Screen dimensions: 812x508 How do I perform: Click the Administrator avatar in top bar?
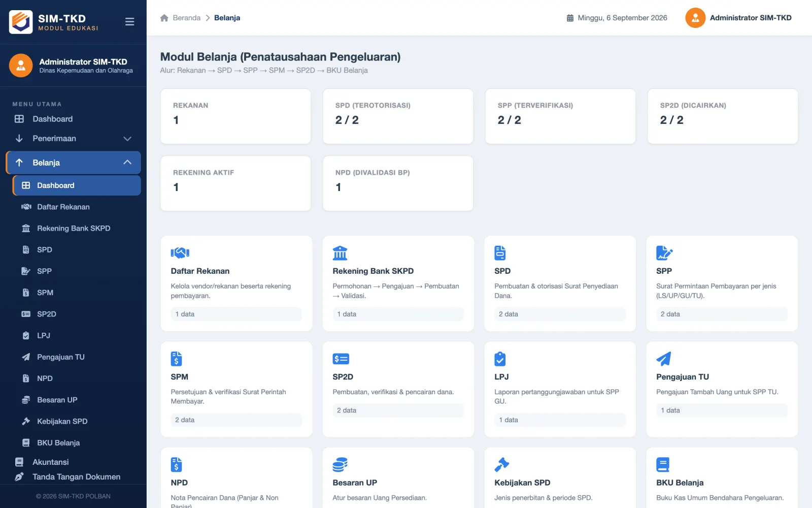[695, 18]
